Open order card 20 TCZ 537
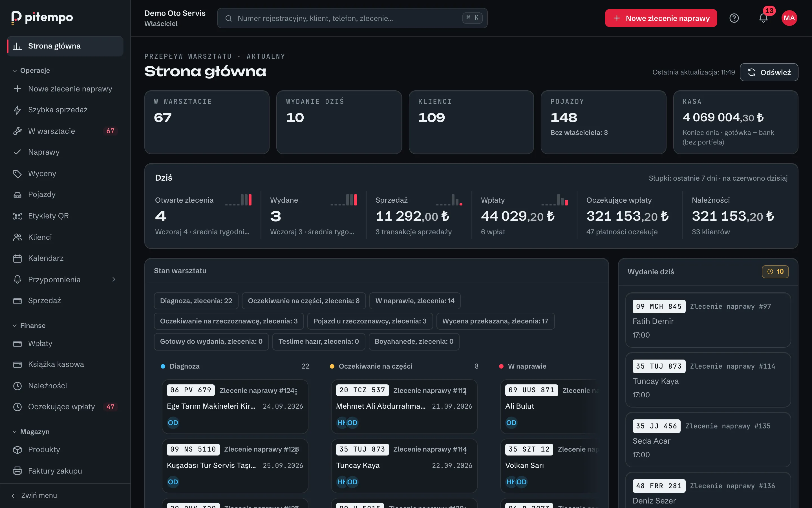 coord(404,406)
